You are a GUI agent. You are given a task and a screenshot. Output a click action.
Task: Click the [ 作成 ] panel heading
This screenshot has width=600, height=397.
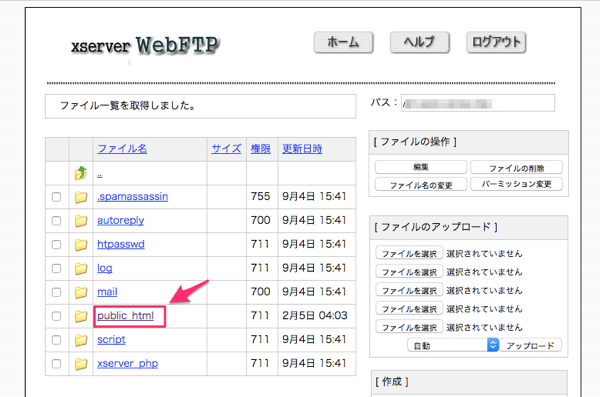click(391, 382)
